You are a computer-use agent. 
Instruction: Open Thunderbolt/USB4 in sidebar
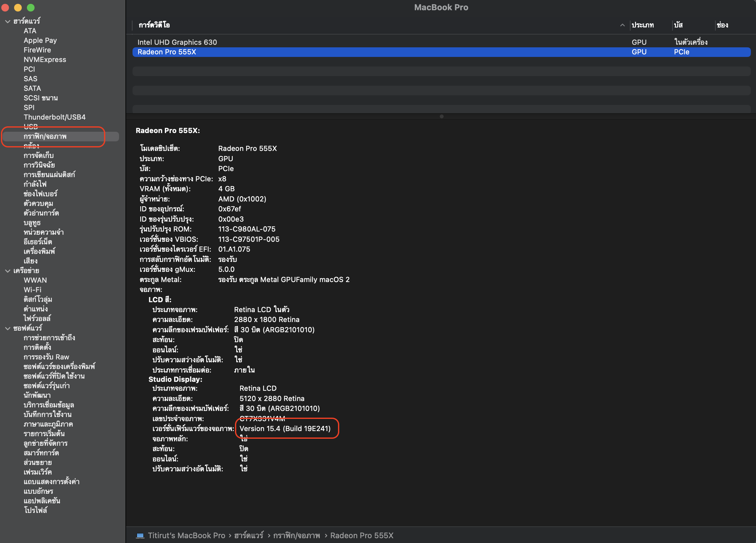click(54, 117)
